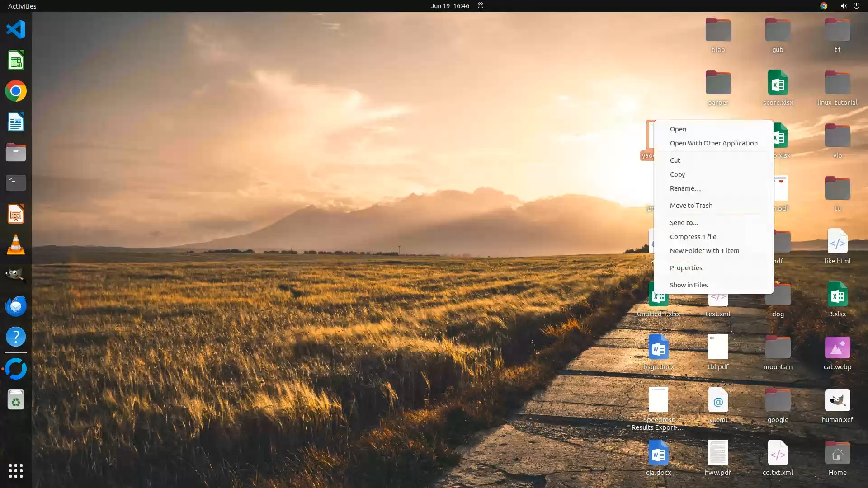Open the Trash icon in the dock
The width and height of the screenshot is (868, 488).
[x=16, y=399]
